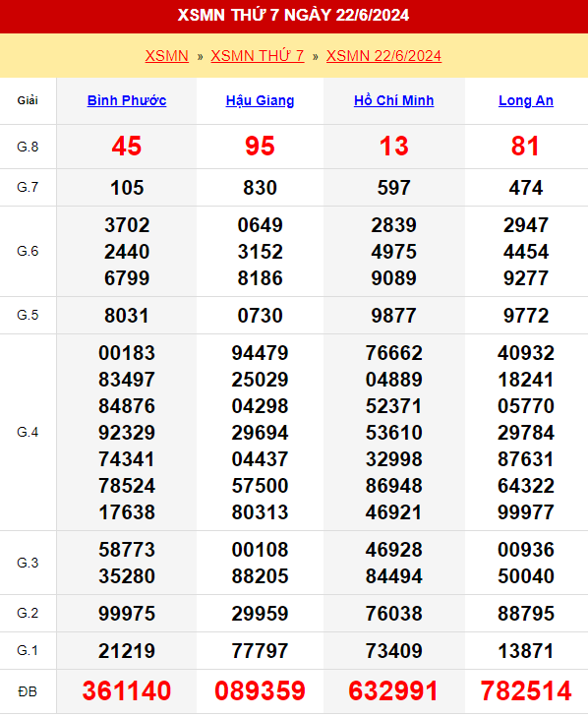Select Bình Phước special prize 361140
This screenshot has height=717, width=588.
127,690
